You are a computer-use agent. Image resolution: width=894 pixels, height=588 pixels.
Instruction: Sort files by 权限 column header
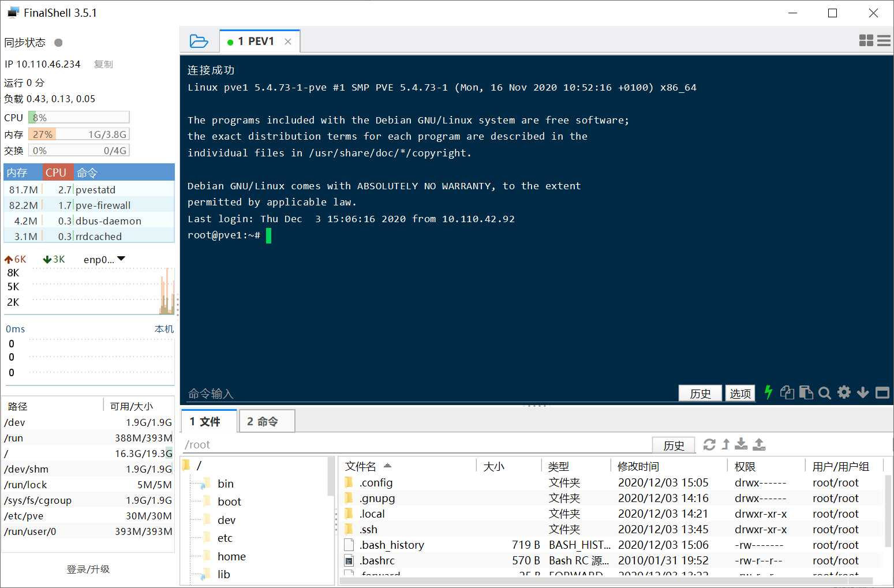[766, 466]
